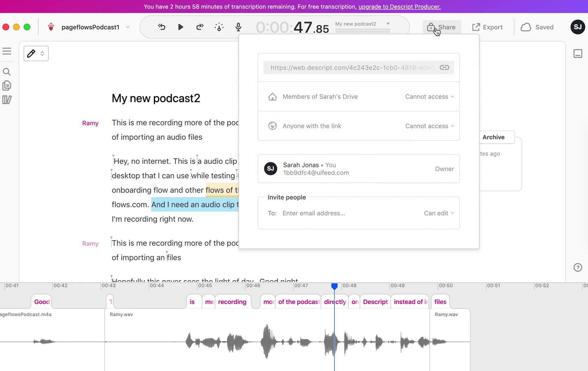Click the second Ramy.wav clip label near 00:50

coord(446,314)
